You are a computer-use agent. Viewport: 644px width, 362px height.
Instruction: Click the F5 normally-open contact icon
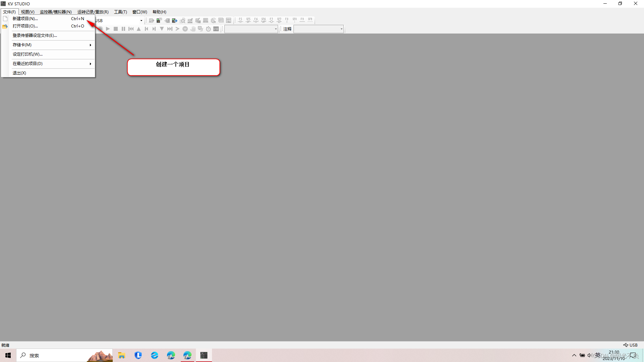tap(240, 20)
